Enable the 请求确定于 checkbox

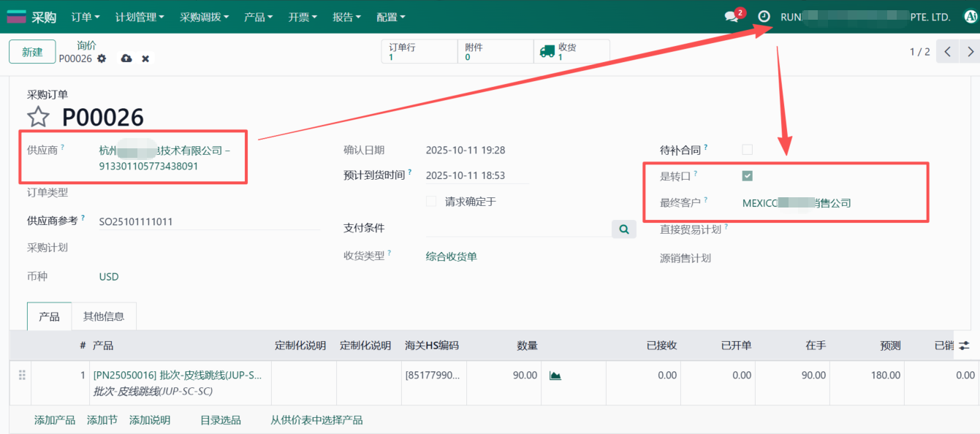pyautogui.click(x=431, y=202)
